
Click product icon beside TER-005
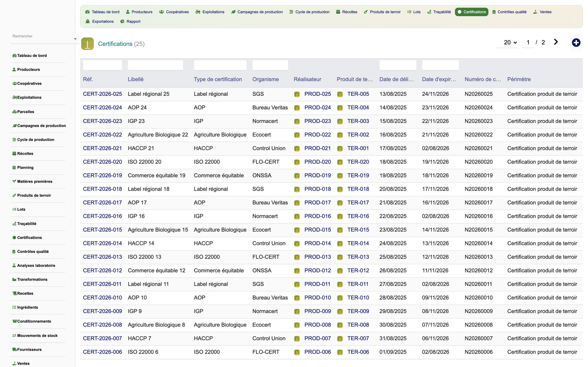point(340,94)
